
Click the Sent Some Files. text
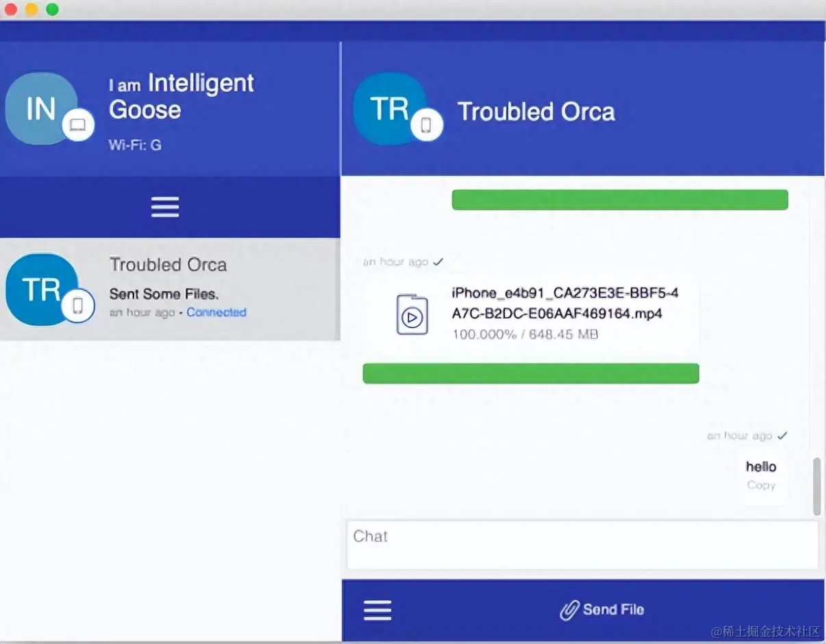[164, 295]
